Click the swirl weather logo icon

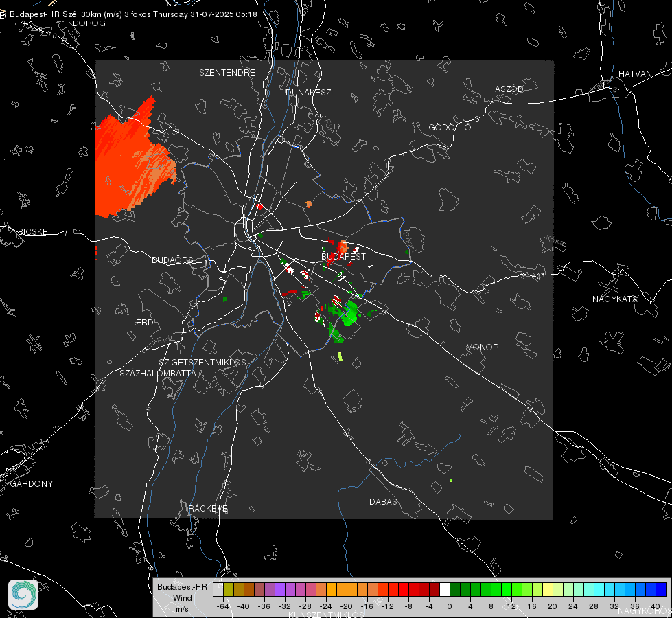23,595
